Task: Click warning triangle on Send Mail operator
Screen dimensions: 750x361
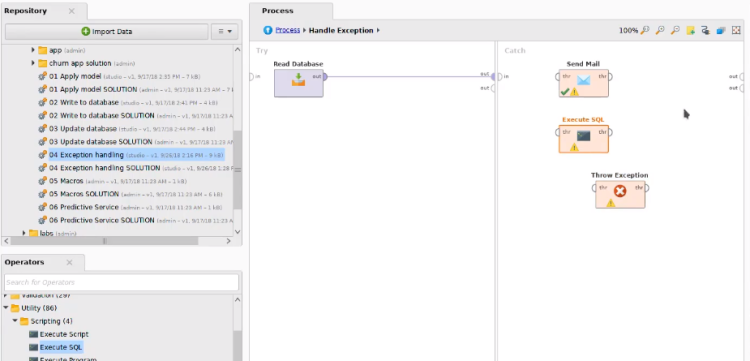Action: coord(574,92)
